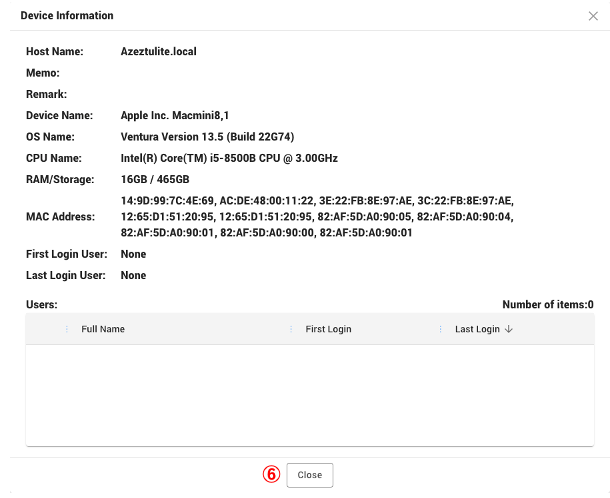Viewport: 610px width, 498px height.
Task: Click the Number of items:0 counter
Action: pos(547,304)
